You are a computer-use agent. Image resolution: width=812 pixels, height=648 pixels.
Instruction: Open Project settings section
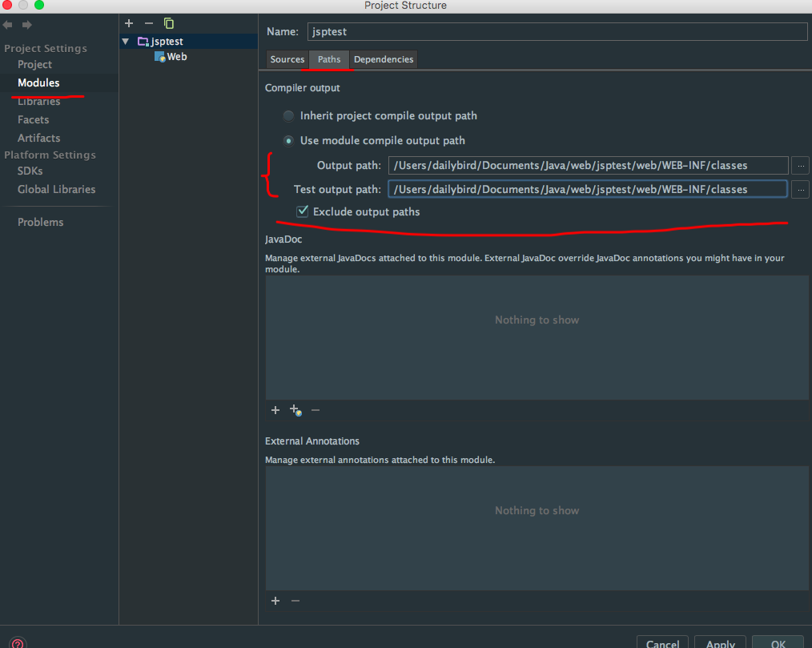34,65
